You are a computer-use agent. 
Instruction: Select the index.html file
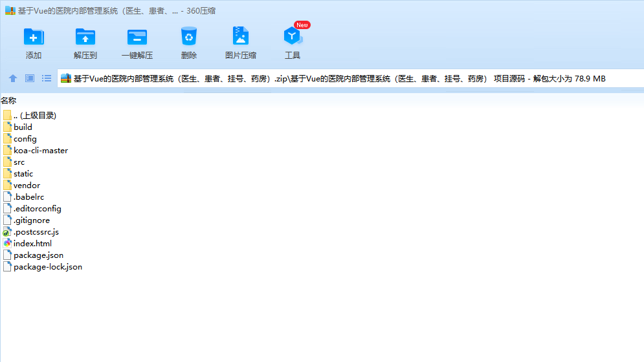click(x=32, y=244)
